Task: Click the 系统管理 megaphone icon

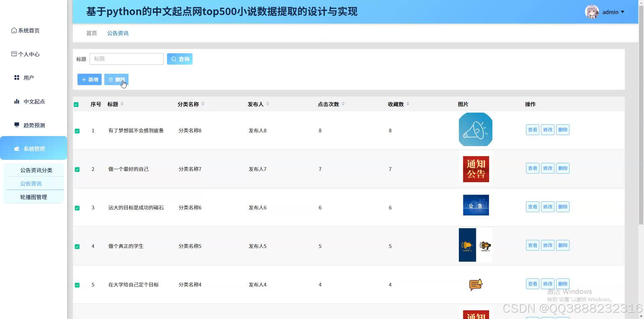Action: 17,149
